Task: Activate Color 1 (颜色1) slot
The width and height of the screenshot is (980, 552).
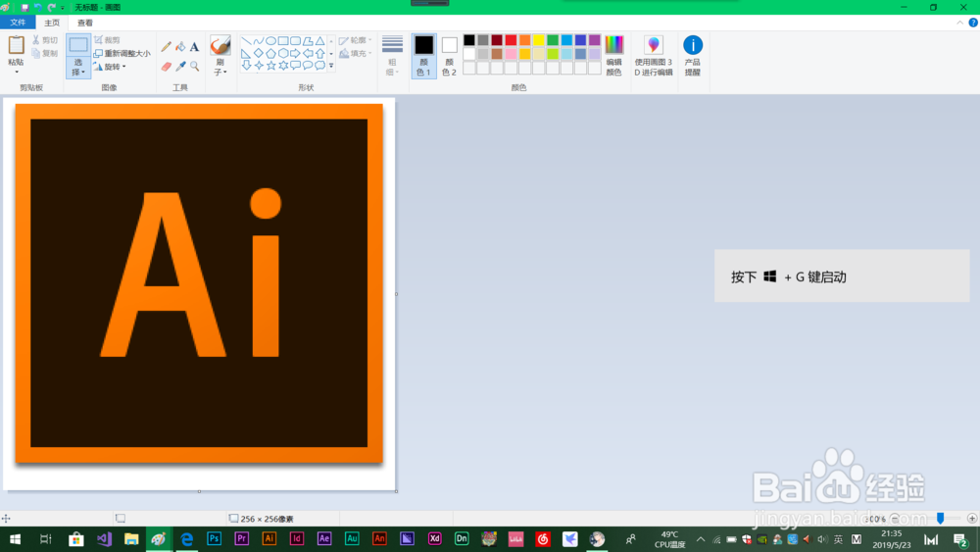Action: click(x=423, y=56)
